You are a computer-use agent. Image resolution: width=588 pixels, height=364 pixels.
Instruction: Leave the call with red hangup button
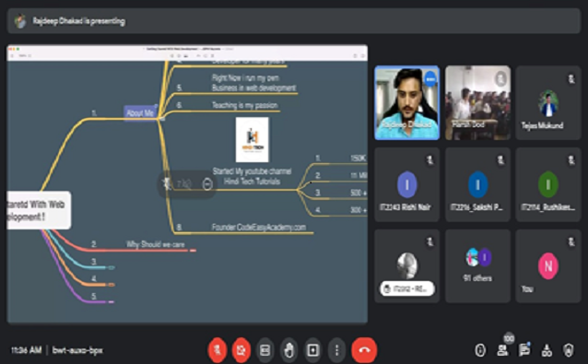coord(364,350)
